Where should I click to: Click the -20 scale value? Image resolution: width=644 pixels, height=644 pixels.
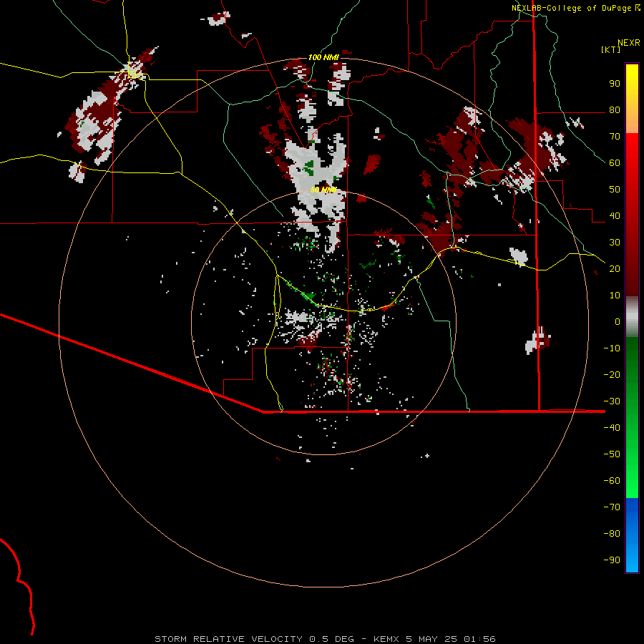click(612, 375)
